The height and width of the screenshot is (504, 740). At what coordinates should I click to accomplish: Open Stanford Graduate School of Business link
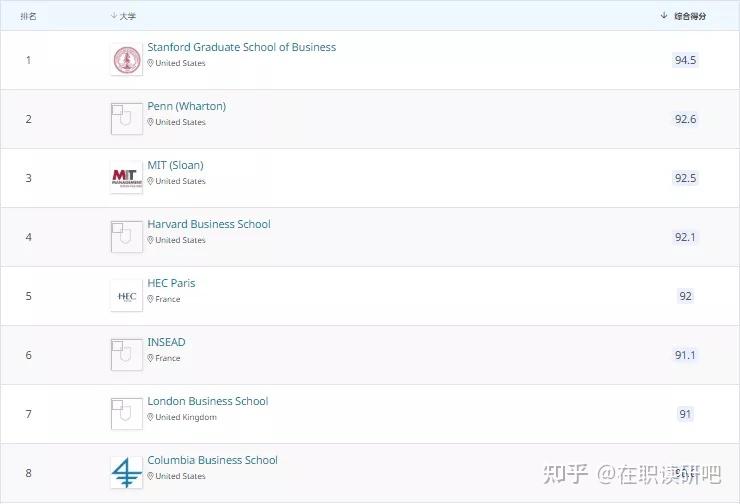pyautogui.click(x=242, y=47)
